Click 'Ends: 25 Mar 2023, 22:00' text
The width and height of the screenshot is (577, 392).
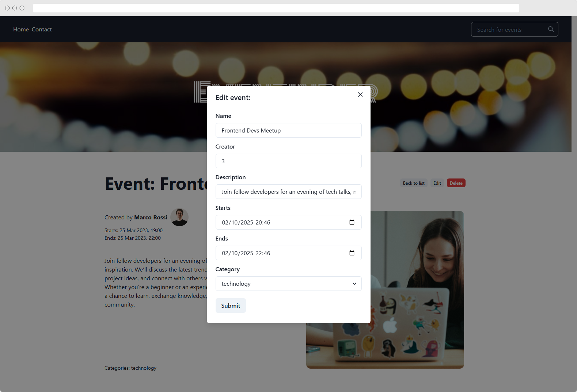point(133,238)
